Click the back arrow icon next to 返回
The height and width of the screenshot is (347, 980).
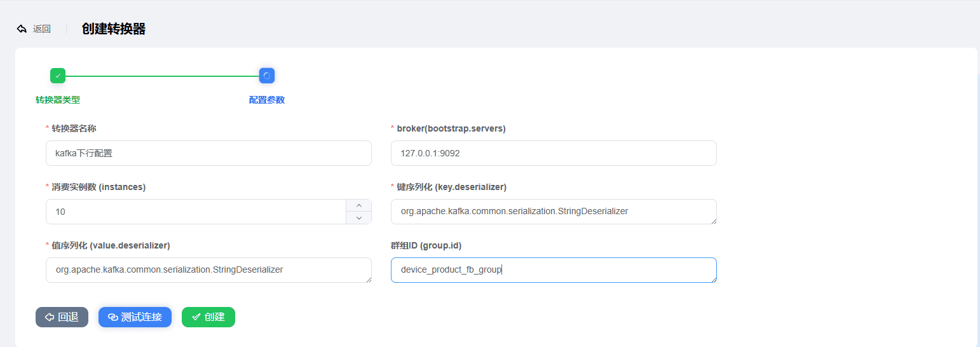point(22,29)
